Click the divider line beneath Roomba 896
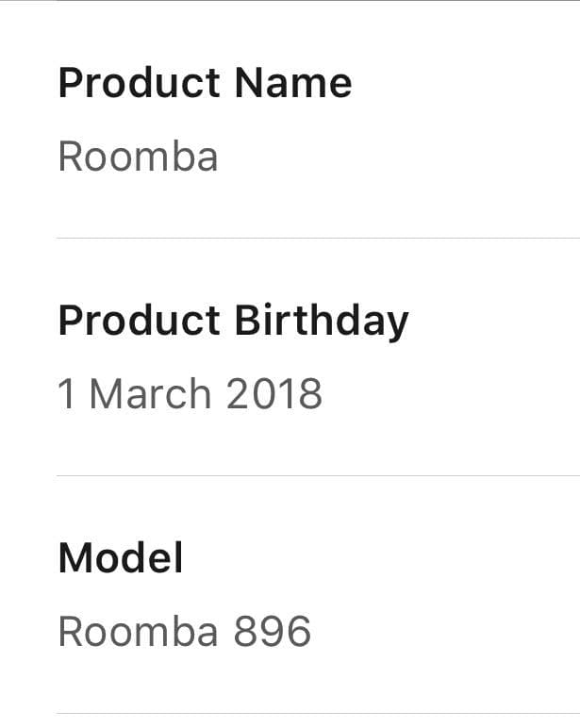 318,713
